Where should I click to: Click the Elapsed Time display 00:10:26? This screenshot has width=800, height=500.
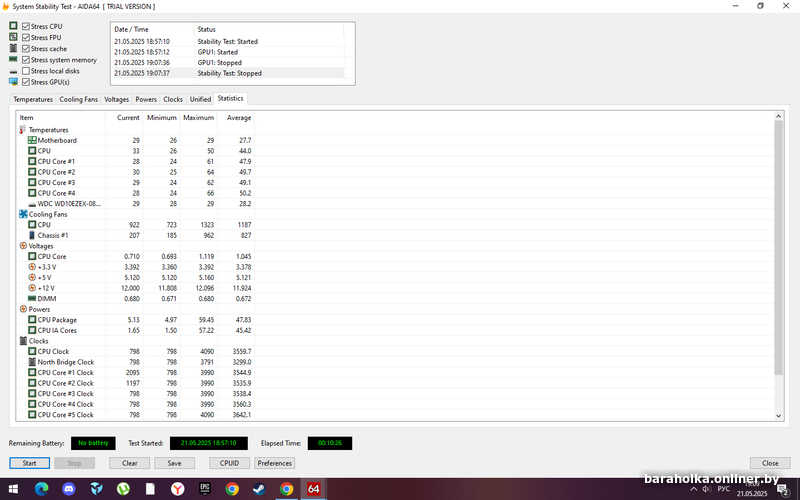330,443
